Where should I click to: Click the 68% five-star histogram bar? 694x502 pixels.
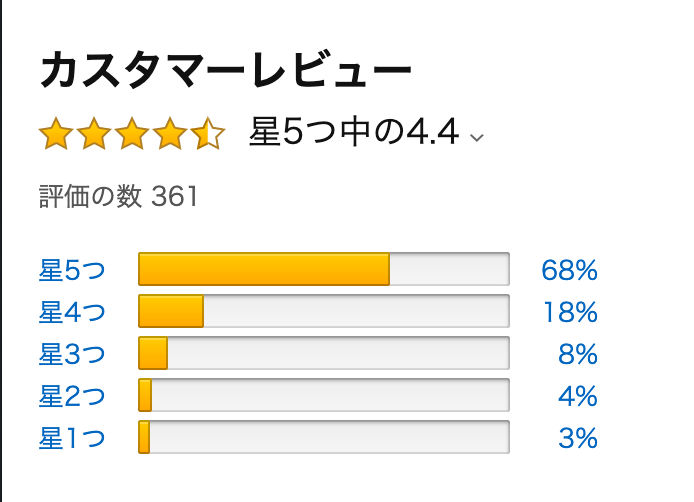324,269
